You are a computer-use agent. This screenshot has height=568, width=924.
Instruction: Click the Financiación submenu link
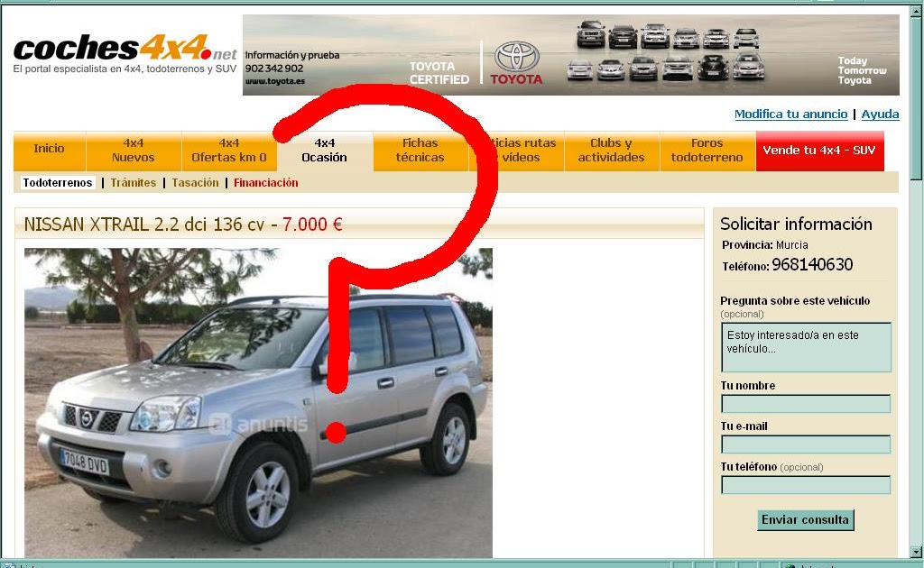pos(266,183)
